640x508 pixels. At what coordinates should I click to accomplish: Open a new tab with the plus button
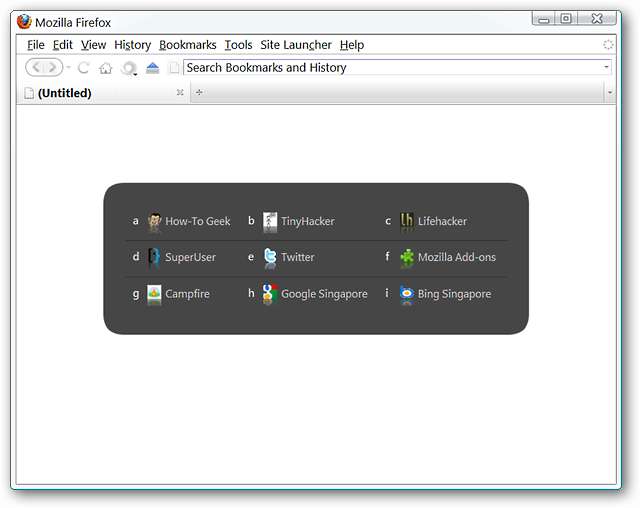(199, 93)
